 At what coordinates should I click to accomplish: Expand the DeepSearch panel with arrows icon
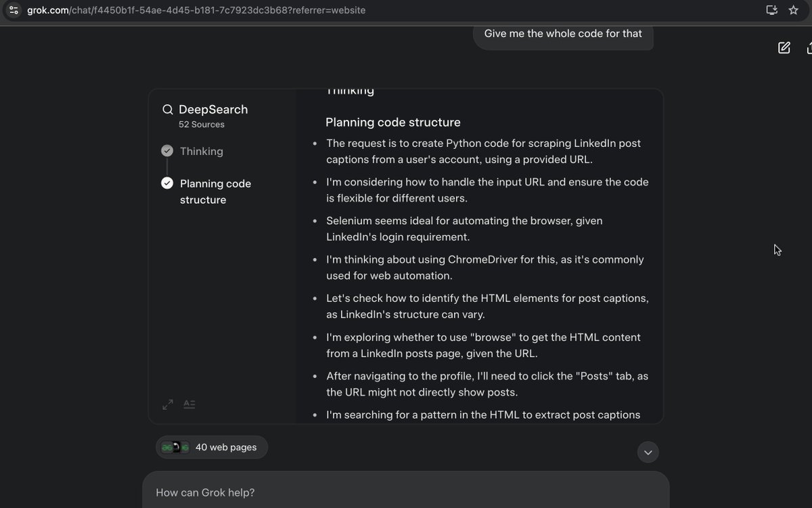pyautogui.click(x=168, y=404)
